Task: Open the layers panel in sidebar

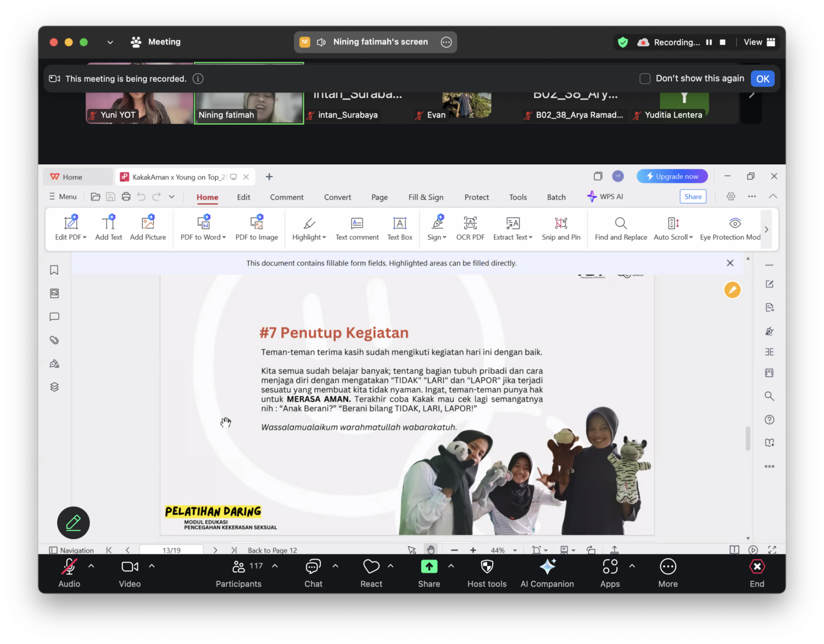Action: [x=54, y=387]
